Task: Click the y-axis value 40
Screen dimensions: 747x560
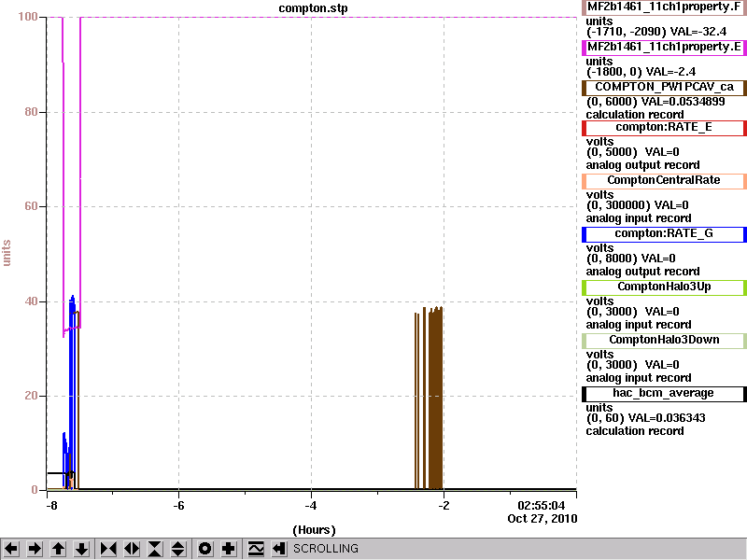Action: 31,301
